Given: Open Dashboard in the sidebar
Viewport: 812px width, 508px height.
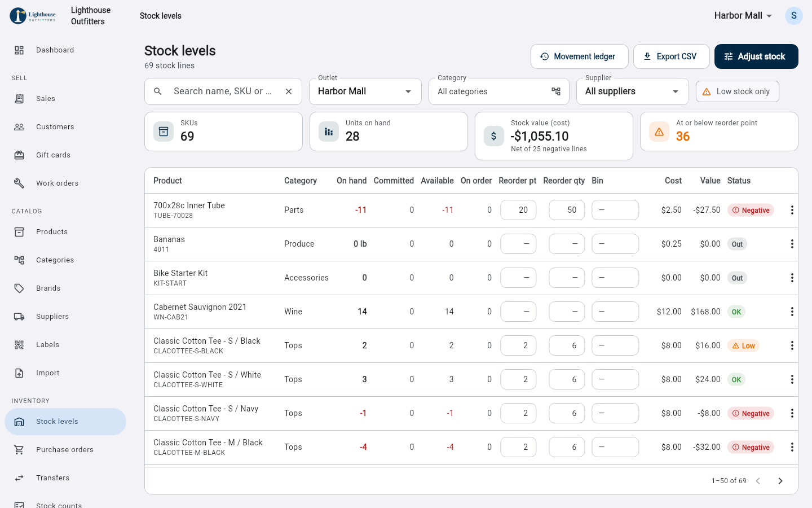Looking at the screenshot, I should (x=65, y=50).
